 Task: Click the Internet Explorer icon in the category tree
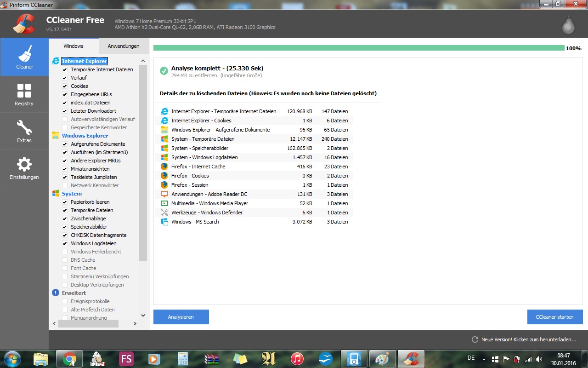[56, 61]
